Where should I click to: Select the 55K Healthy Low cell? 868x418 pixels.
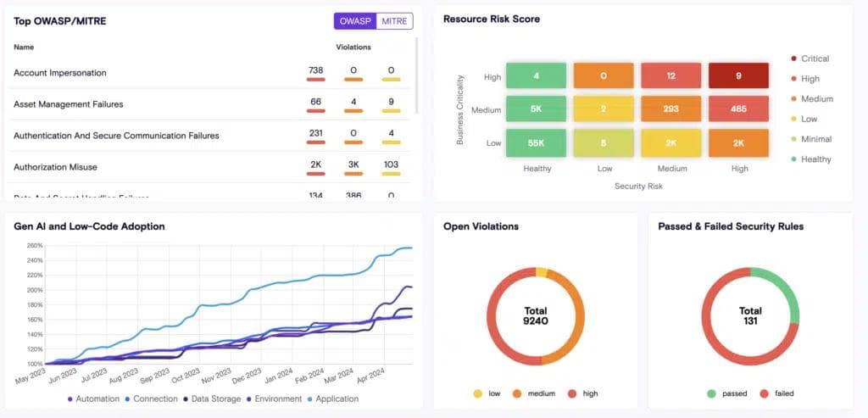coord(537,143)
